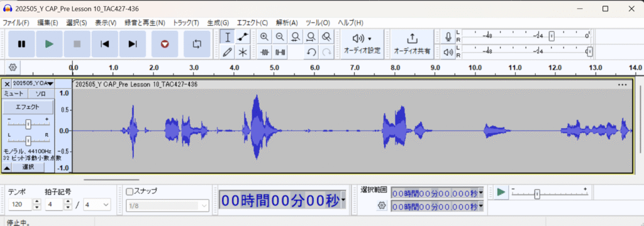Select the Envelope tool

coord(243,37)
